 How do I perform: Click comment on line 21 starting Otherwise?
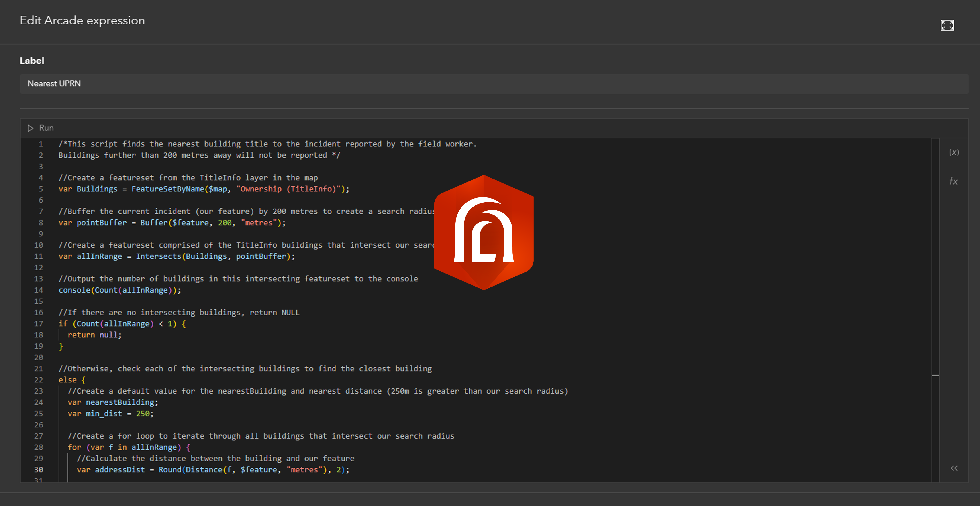pos(245,369)
